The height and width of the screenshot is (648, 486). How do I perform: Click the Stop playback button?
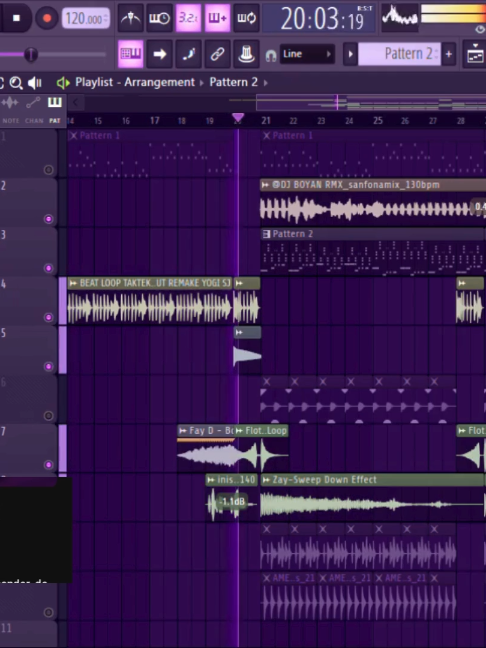point(16,18)
